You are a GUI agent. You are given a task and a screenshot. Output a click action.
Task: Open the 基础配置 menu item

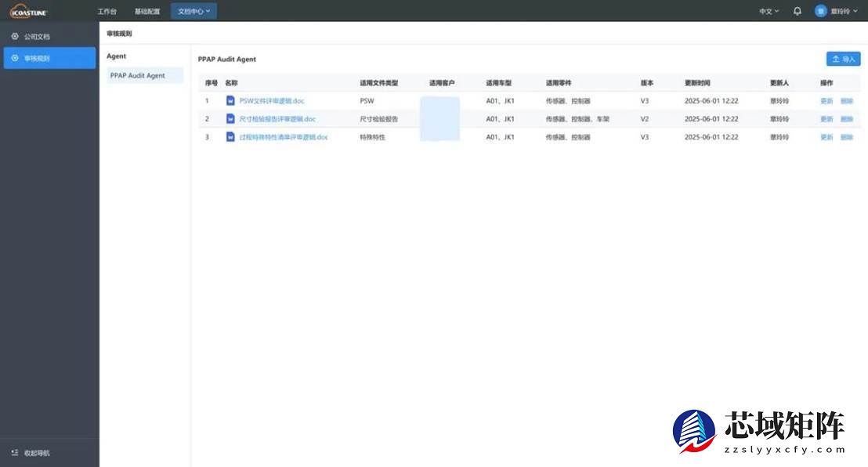[147, 10]
